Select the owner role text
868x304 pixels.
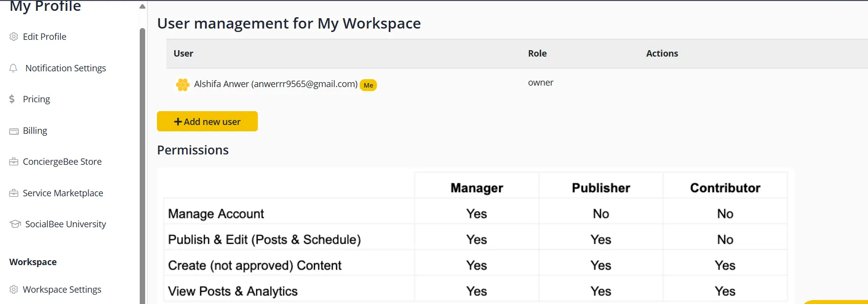[x=540, y=83]
